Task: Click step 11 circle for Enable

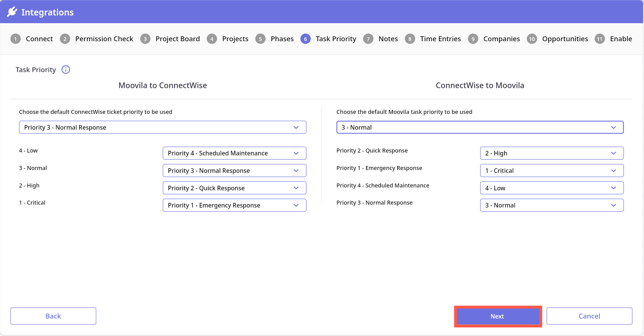Action: coord(600,39)
